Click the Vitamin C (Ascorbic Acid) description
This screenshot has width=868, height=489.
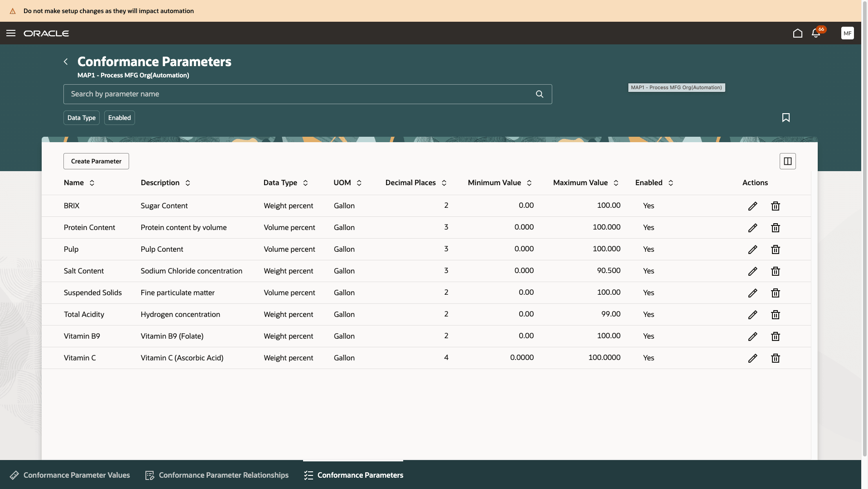pos(182,358)
